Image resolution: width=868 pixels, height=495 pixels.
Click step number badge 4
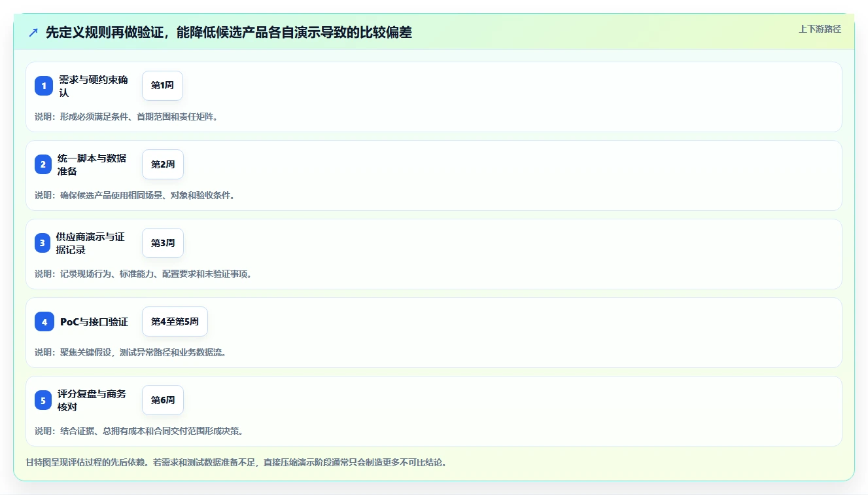pyautogui.click(x=44, y=321)
